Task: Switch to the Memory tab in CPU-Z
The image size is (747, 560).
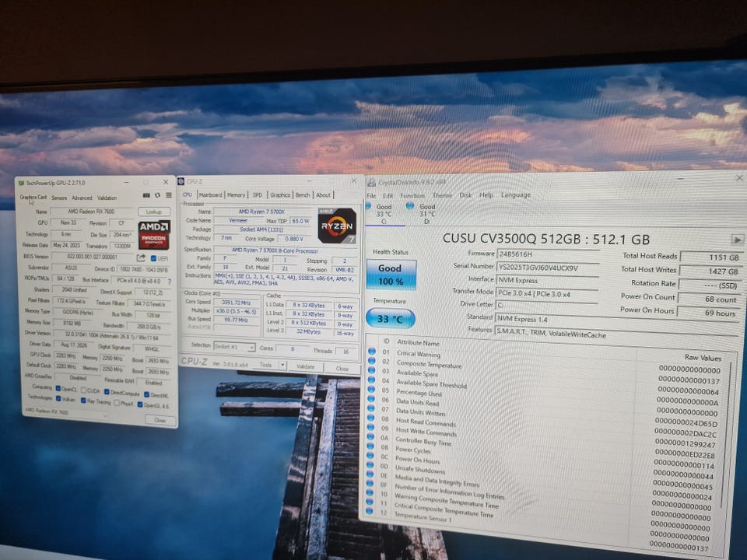Action: (236, 194)
